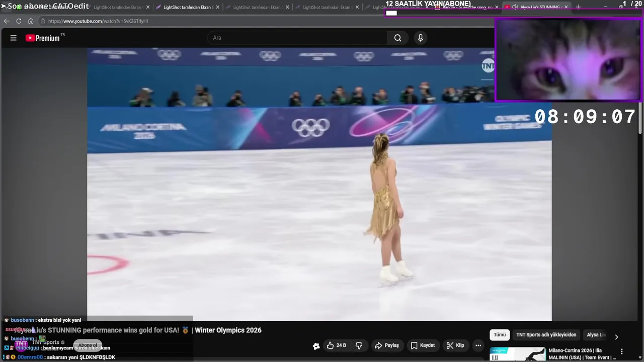The height and width of the screenshot is (362, 644).
Task: Open 'Milano-Cortina 2026 | Ilia MALININ' video title
Action: coord(582,354)
